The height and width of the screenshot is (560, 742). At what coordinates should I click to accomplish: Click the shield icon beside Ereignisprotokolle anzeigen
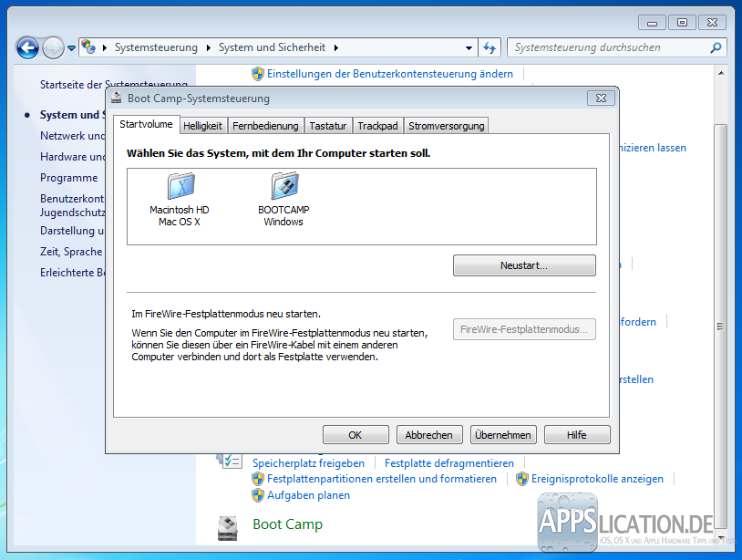[x=521, y=479]
